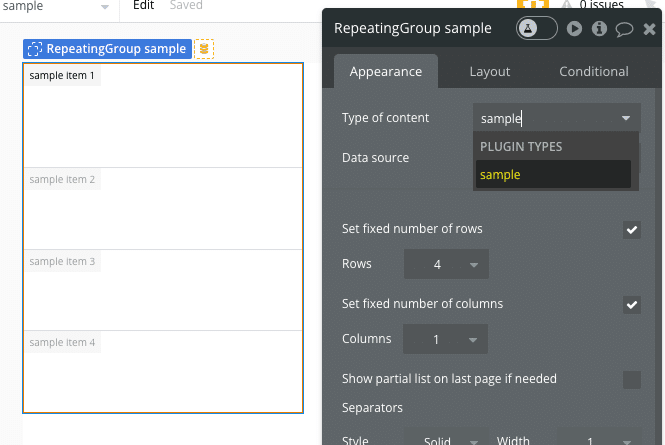Expand the page selector dropdown labeled sample

tap(57, 7)
